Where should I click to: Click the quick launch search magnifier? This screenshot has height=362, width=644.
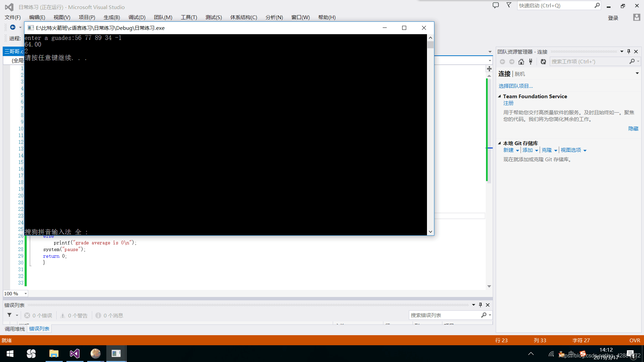(x=597, y=5)
